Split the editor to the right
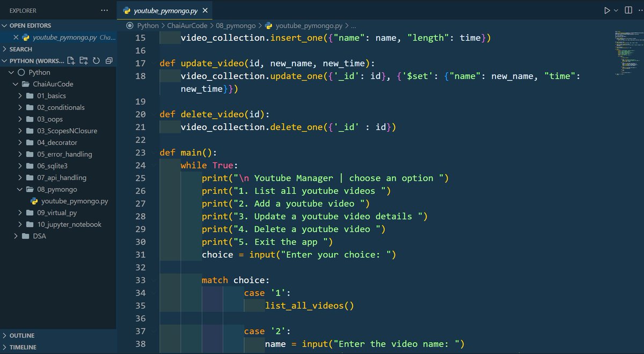 [628, 10]
